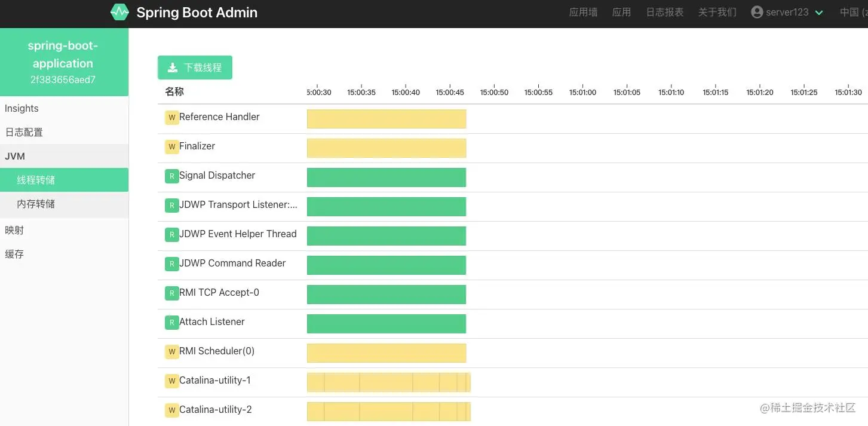868x426 pixels.
Task: Click the R badge for JDWP Command Reader
Action: point(172,263)
